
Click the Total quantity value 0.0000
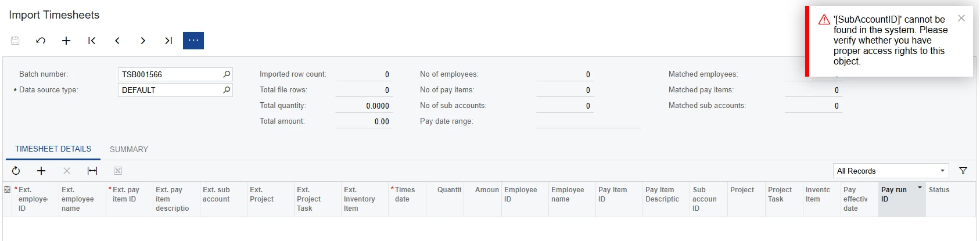point(364,106)
